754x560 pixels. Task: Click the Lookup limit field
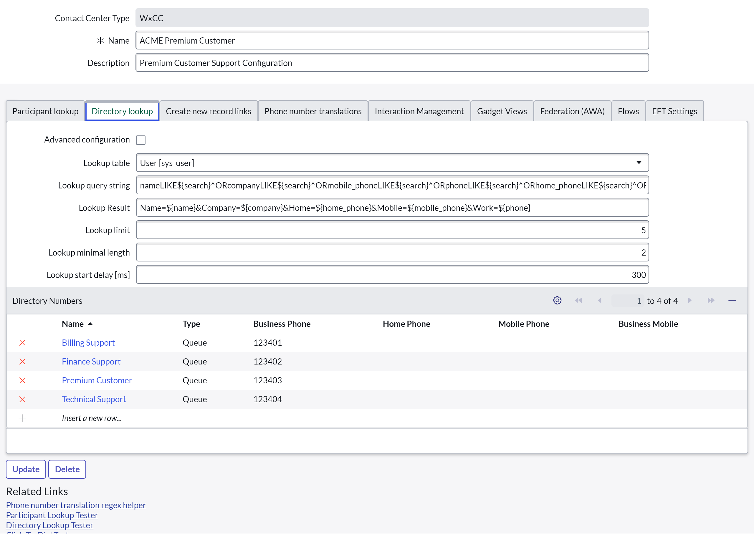[x=392, y=230]
